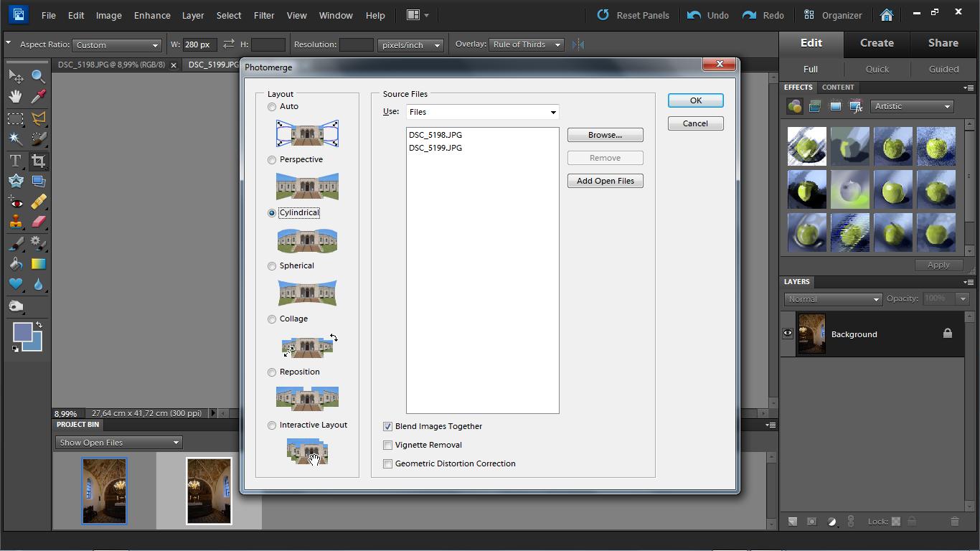Hide the Background layer using eye icon
Viewport: 980px width, 551px height.
point(788,334)
